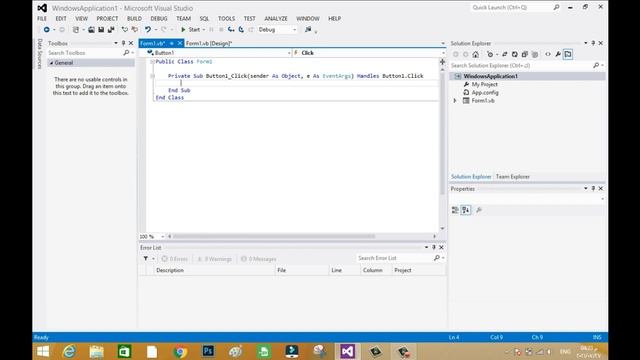Collapse the Public Class Form1 code region
This screenshot has height=360, width=640.
(x=152, y=62)
